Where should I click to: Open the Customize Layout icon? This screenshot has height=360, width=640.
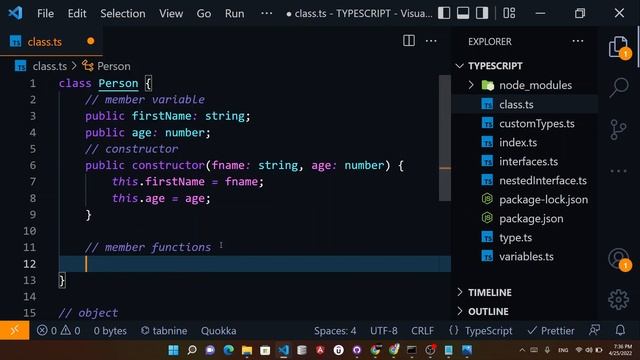[509, 13]
